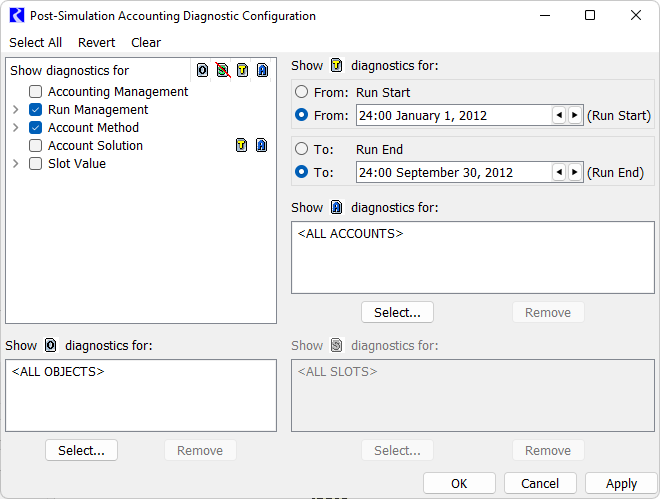Uncheck the Run Management checkbox

click(x=36, y=110)
